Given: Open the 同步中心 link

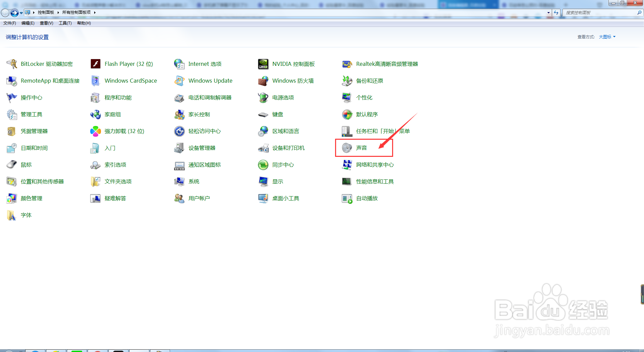Looking at the screenshot, I should pyautogui.click(x=283, y=165).
